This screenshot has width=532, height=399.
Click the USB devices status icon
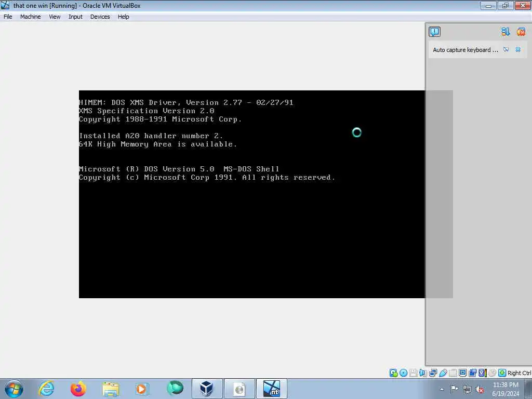(x=443, y=373)
